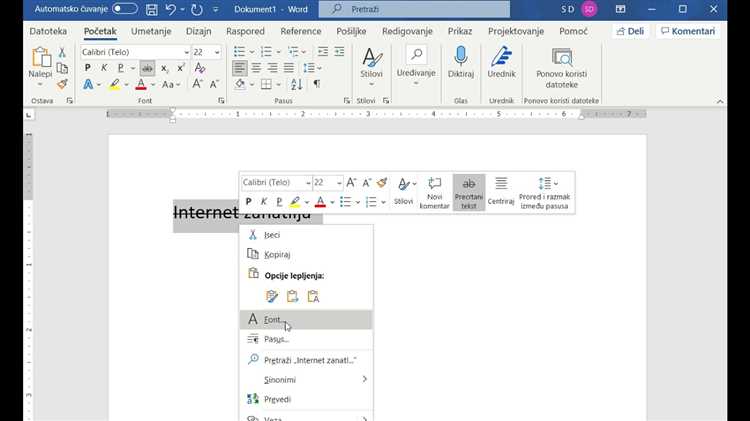
Task: Click the bullets list icon in ribbon
Action: (240, 52)
